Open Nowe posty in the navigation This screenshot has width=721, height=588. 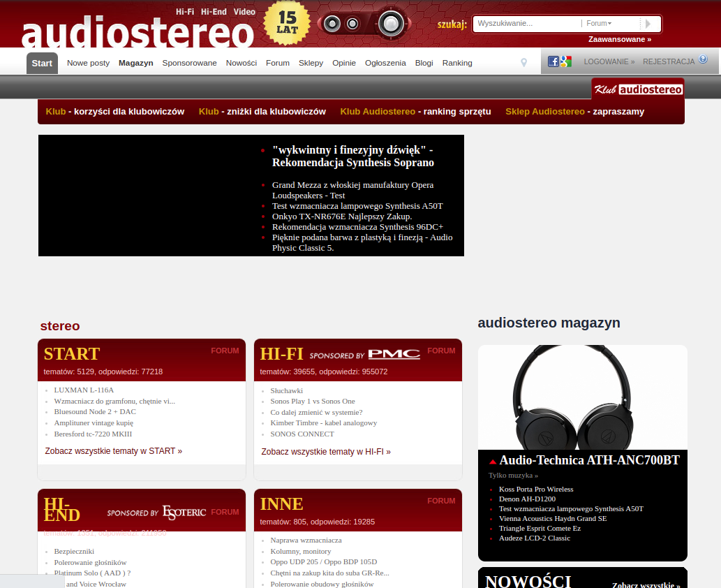[88, 63]
